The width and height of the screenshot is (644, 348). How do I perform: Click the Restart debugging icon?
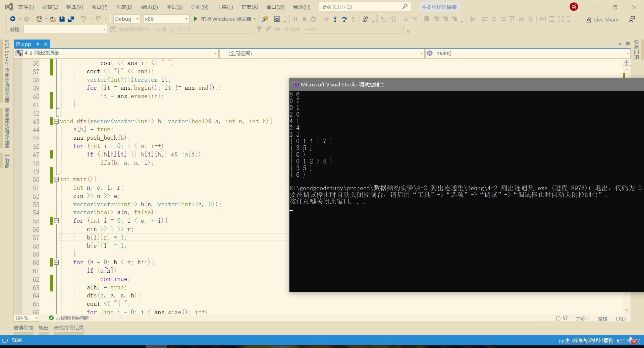coord(314,19)
